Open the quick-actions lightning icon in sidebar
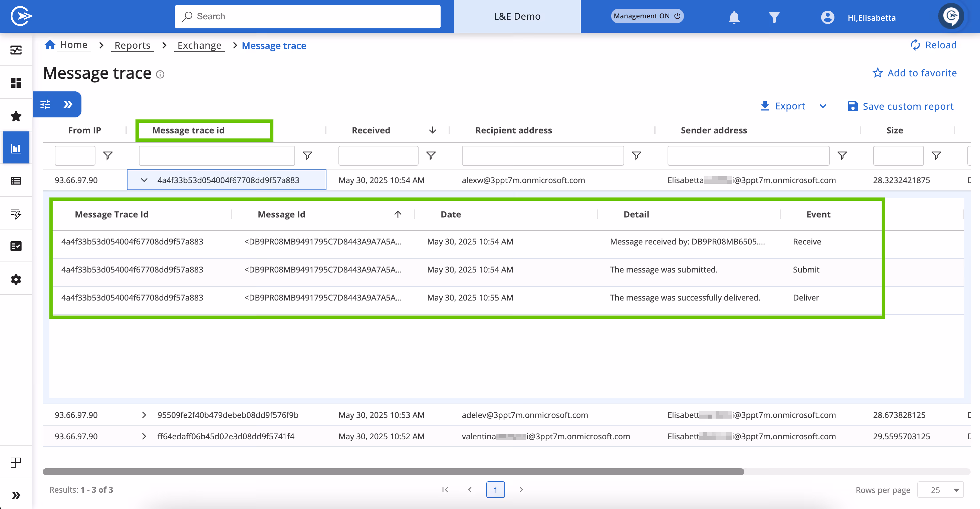 16,213
